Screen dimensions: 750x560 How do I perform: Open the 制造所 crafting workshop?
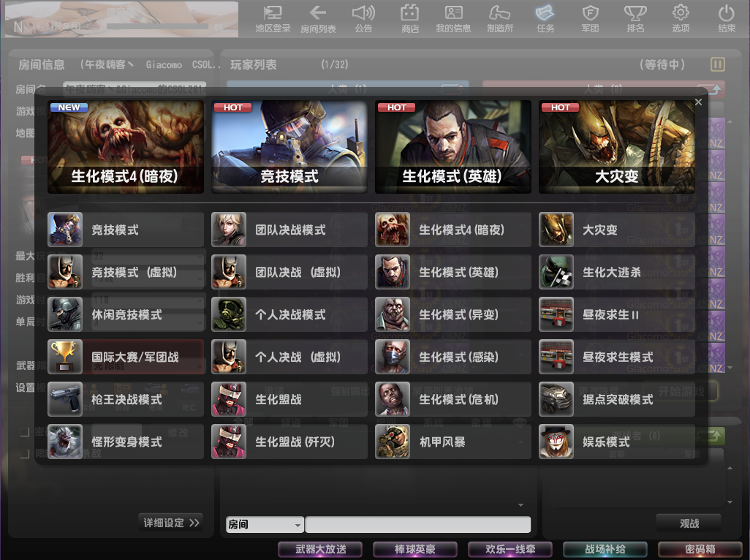pyautogui.click(x=501, y=18)
